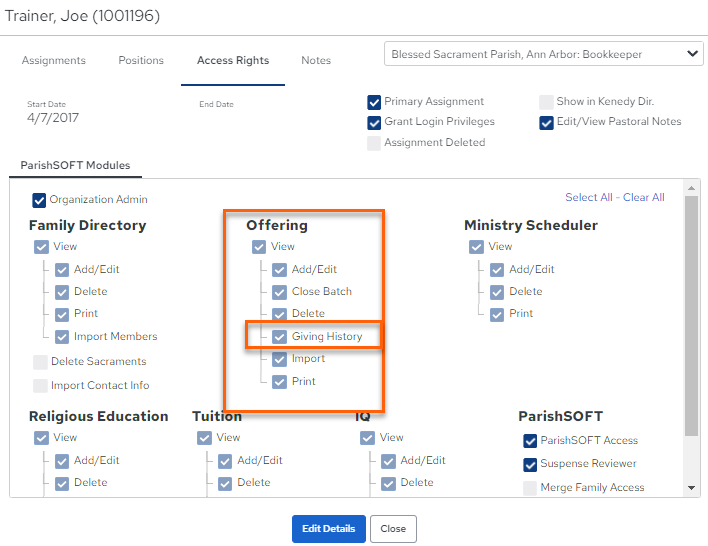Screen dimensions: 708x546
Task: Toggle the Organization Admin checkbox
Action: pyautogui.click(x=39, y=200)
